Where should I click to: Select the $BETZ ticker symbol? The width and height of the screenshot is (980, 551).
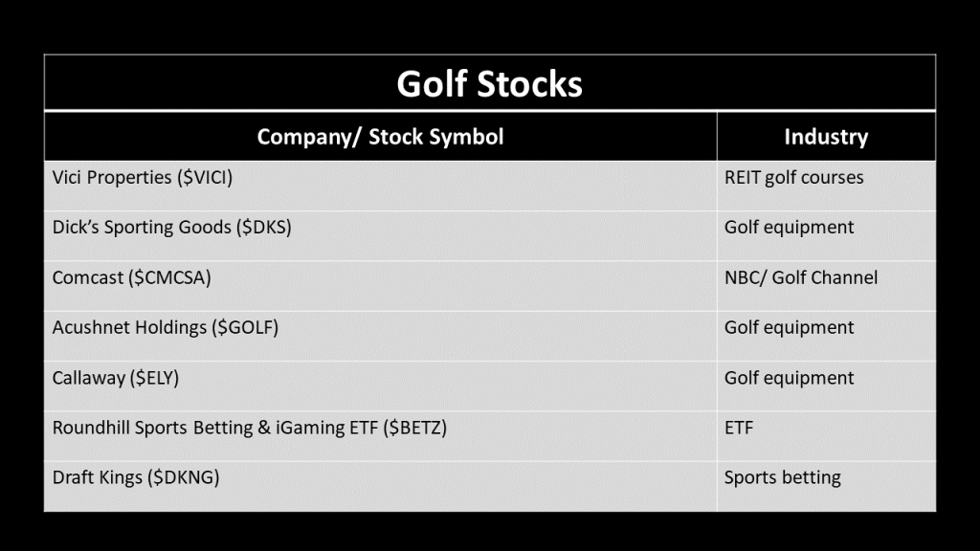(414, 429)
